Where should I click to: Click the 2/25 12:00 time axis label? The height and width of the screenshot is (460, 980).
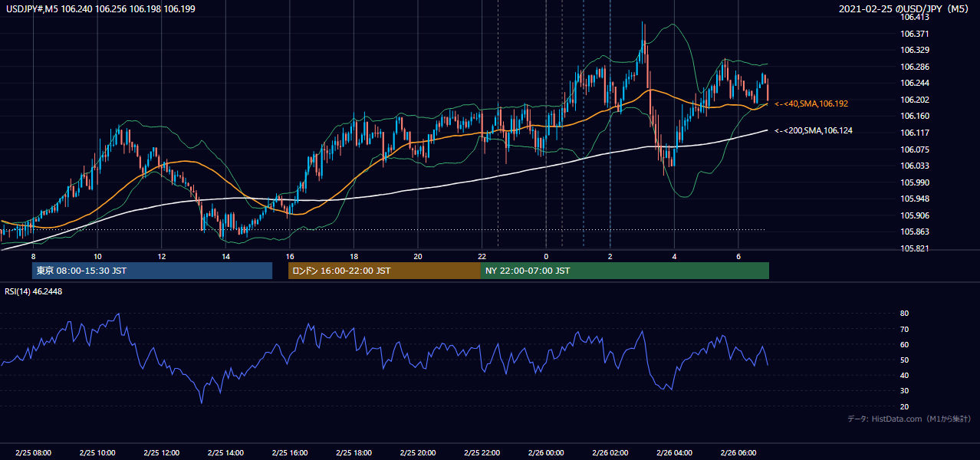tap(162, 452)
